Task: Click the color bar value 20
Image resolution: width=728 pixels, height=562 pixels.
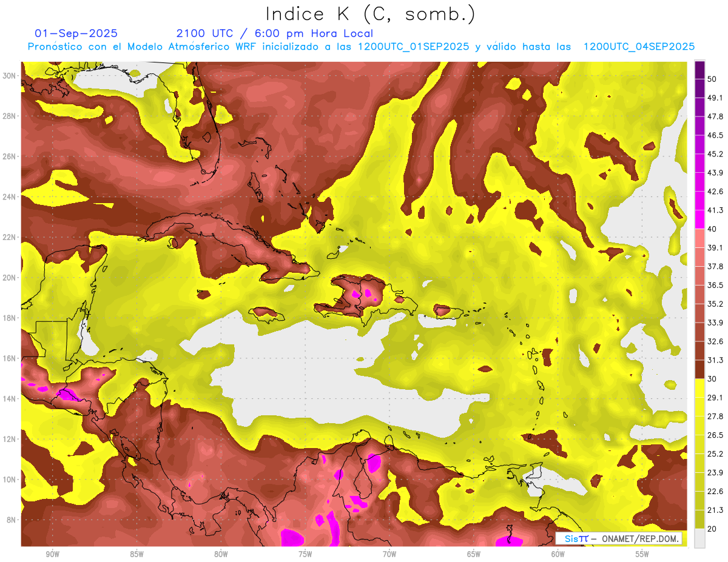Action: [713, 529]
